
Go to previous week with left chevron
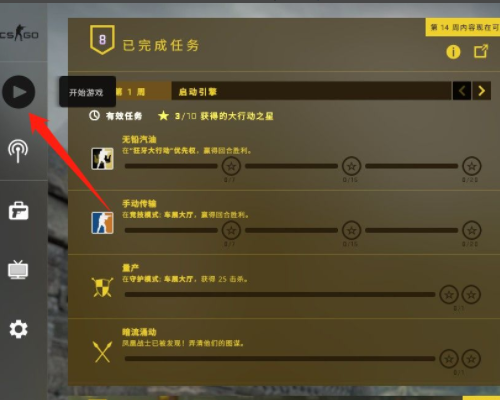click(462, 91)
